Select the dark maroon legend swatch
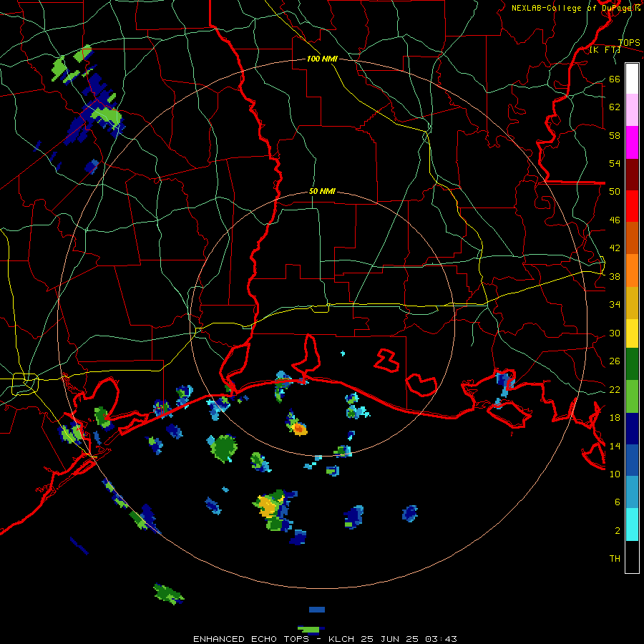 (x=632, y=174)
